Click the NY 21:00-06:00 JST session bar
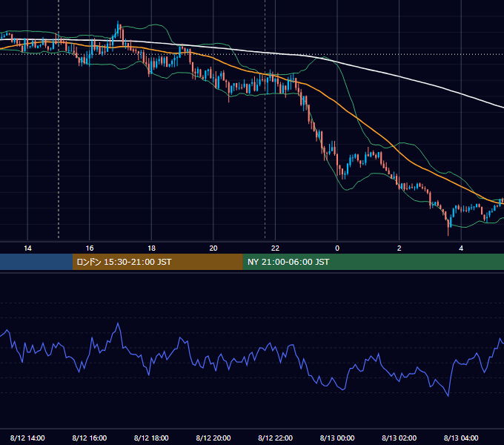The height and width of the screenshot is (445, 504). (373, 262)
